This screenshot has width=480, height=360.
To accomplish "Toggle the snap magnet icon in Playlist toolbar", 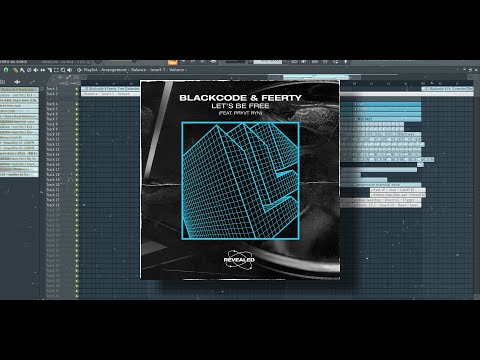I will (6, 70).
